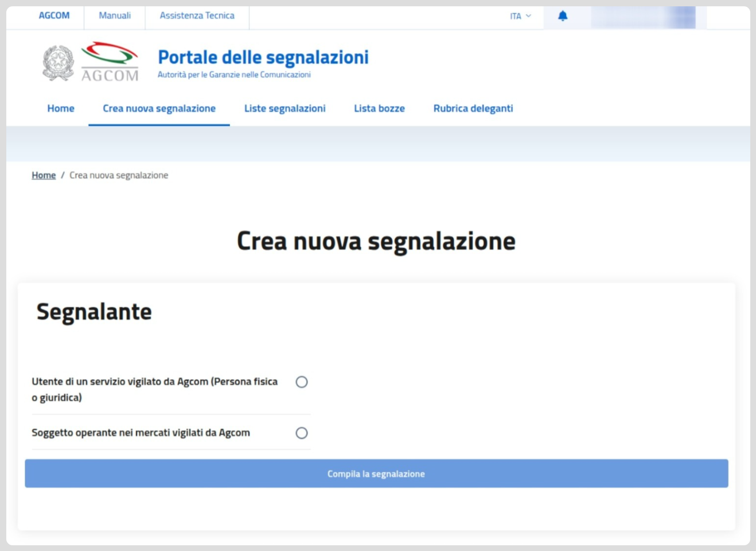Click the Segnalante section heading
The width and height of the screenshot is (756, 551).
tap(94, 312)
